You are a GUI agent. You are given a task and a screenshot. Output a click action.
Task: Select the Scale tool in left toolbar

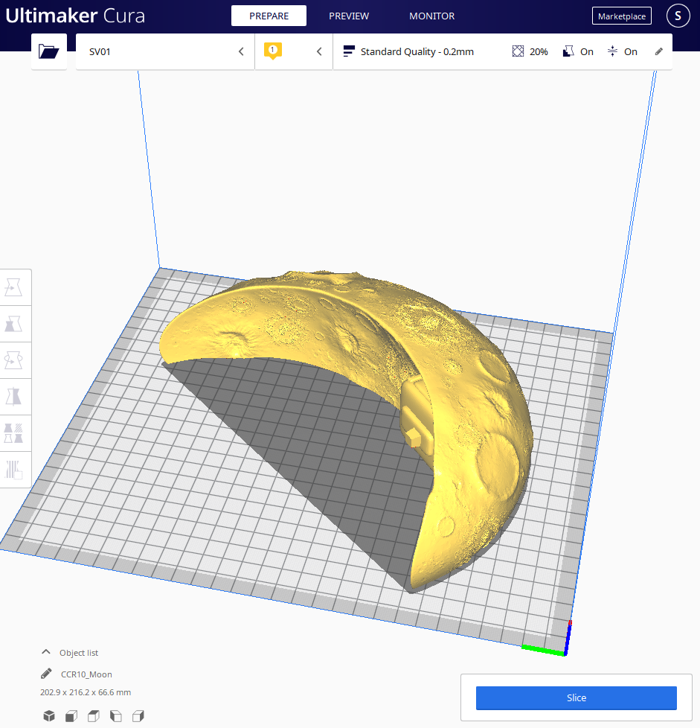(x=13, y=324)
